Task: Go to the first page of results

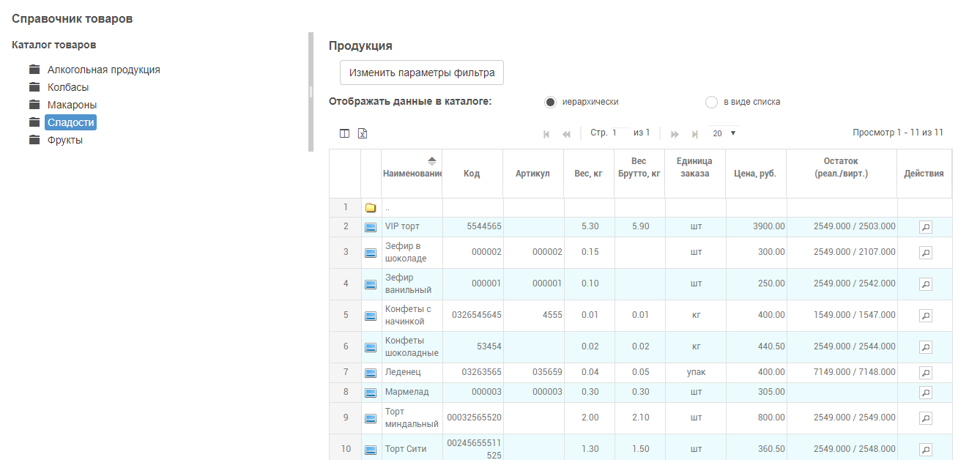Action: coord(546,134)
